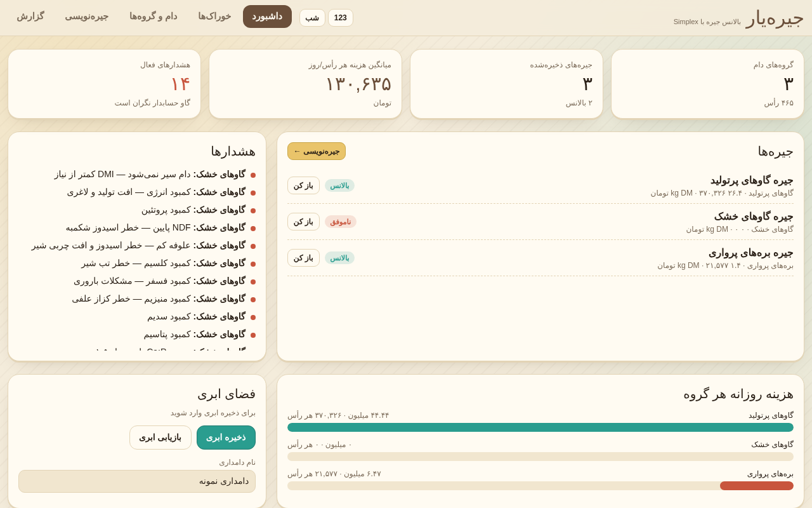
Task: Click the جیره بره‌های پرواری ration title
Action: pos(751,252)
